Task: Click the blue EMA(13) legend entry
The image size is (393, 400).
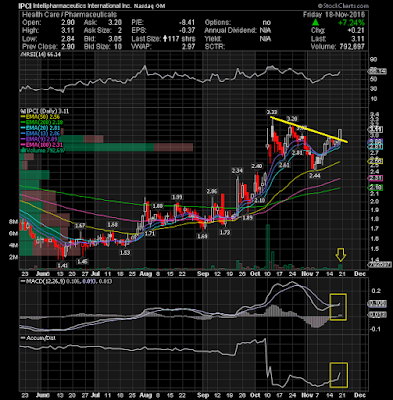Action: point(40,134)
